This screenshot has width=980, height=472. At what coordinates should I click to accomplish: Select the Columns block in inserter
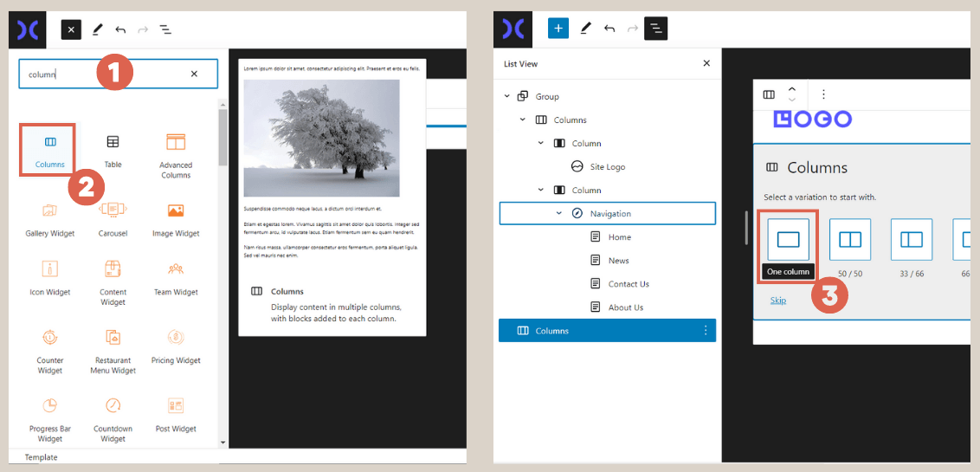point(49,150)
